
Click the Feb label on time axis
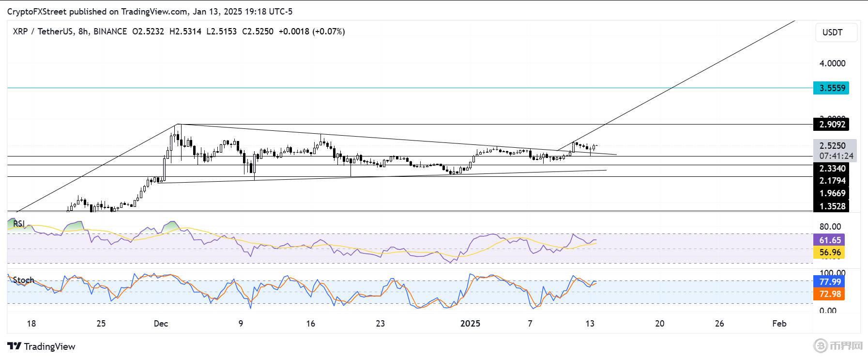click(x=779, y=324)
